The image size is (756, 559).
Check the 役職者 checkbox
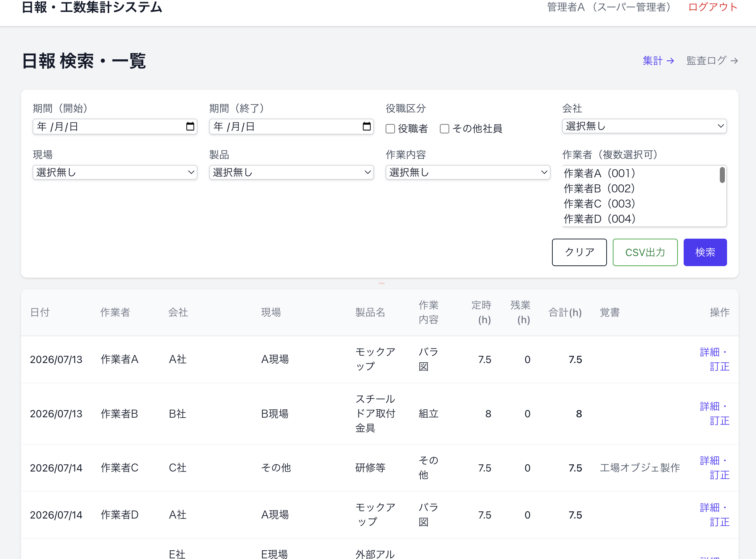[390, 129]
